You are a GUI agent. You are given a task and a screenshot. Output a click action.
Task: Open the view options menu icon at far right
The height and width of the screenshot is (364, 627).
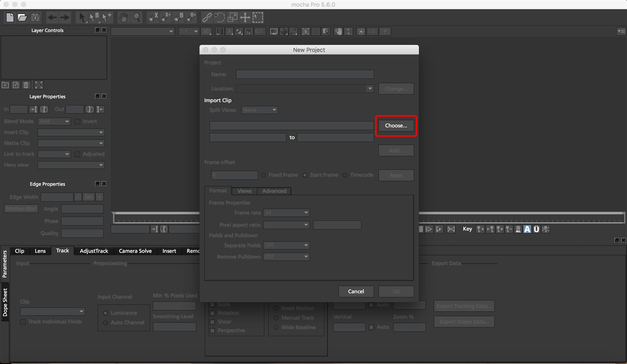coord(621,31)
